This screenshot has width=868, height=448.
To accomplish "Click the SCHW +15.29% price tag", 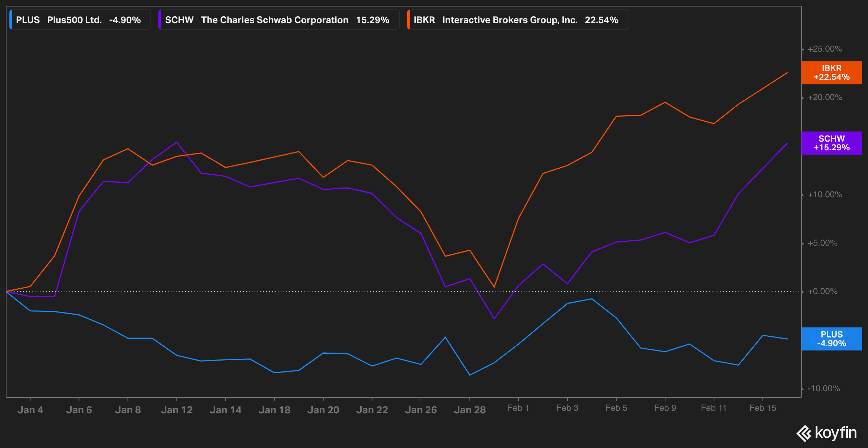I will (831, 143).
